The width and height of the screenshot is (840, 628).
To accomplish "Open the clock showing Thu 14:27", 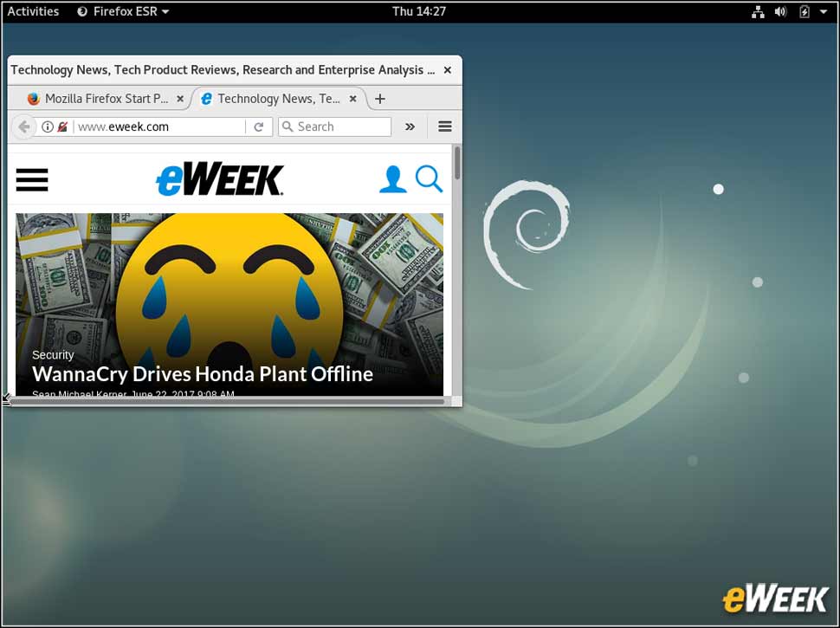I will (x=419, y=11).
